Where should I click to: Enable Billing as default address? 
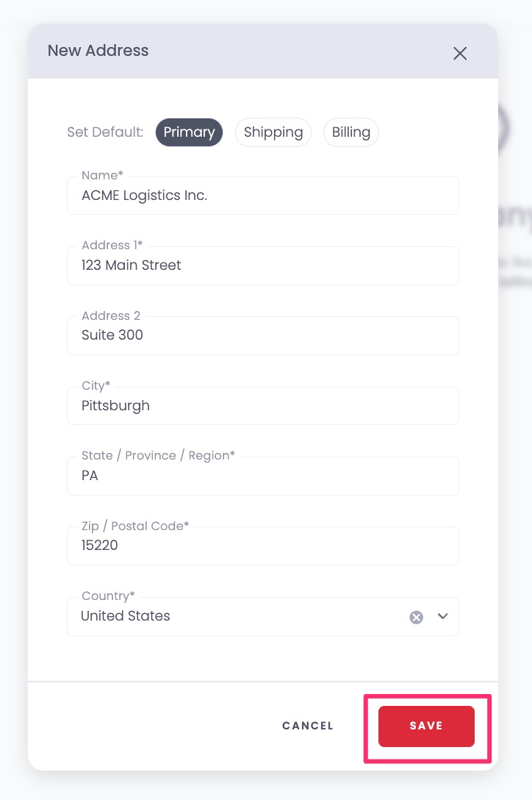point(351,132)
